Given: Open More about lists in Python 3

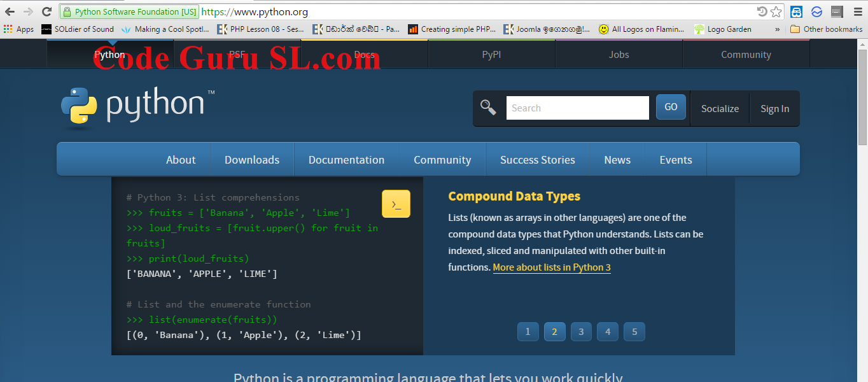Looking at the screenshot, I should pos(551,267).
